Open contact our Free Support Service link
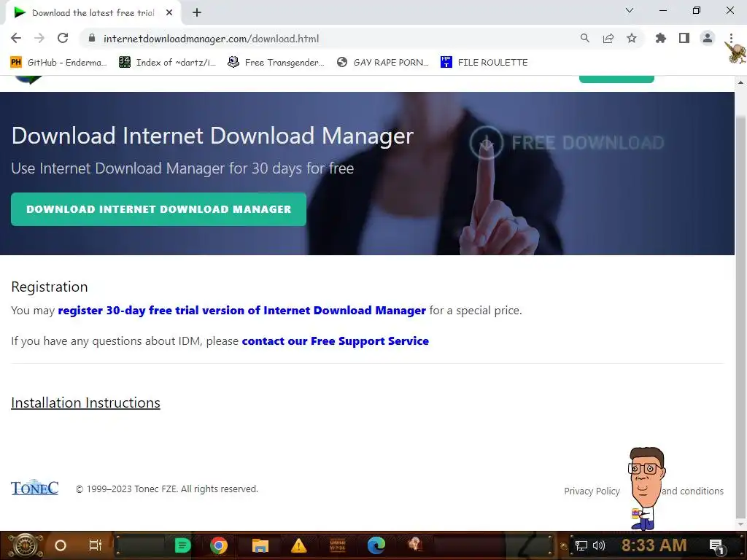Viewport: 747px width, 560px height. pos(336,341)
